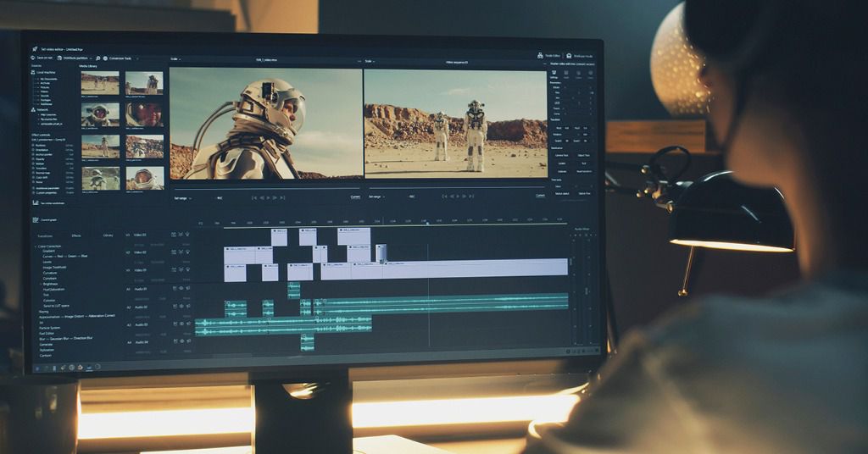
Task: Click the first track icon on Video 01
Action: click(173, 270)
